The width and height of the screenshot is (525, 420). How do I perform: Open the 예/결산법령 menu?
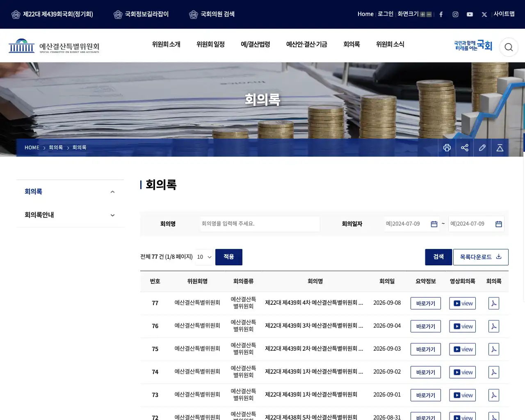256,44
